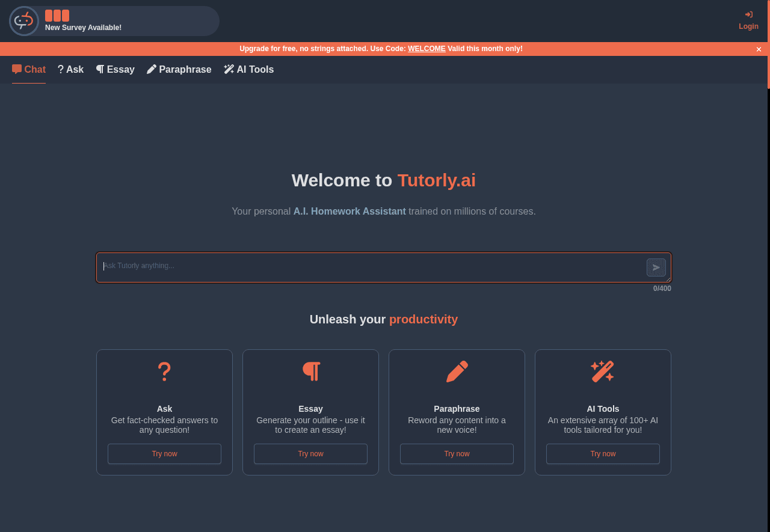770x532 pixels.
Task: Click the magic wand icon on AI Tools card
Action: (602, 371)
